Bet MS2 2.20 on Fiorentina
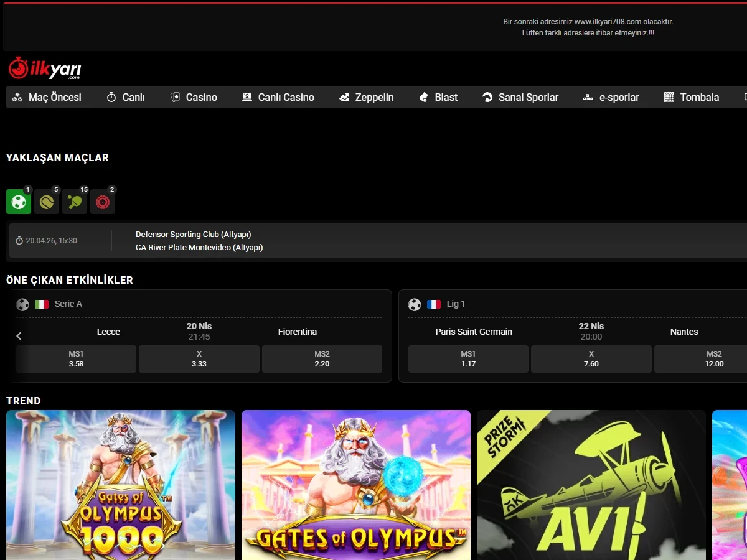Screen dimensions: 747x560 tap(322, 359)
